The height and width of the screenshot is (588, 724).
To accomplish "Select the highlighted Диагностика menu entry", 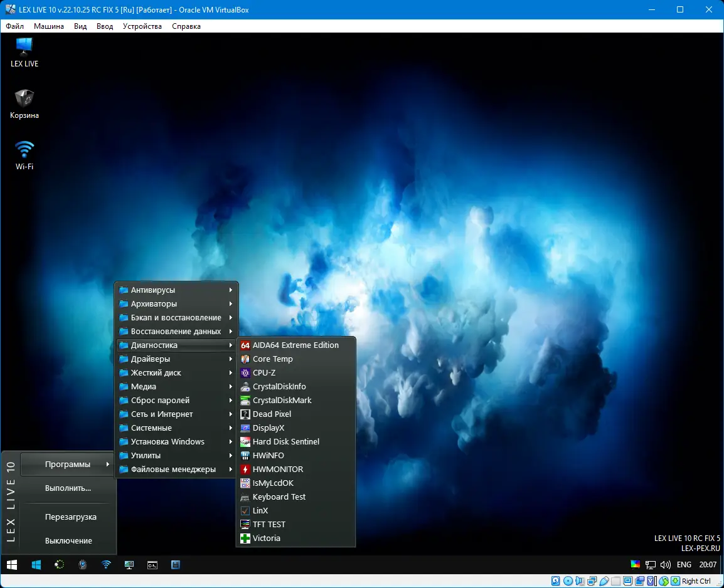I will (176, 345).
